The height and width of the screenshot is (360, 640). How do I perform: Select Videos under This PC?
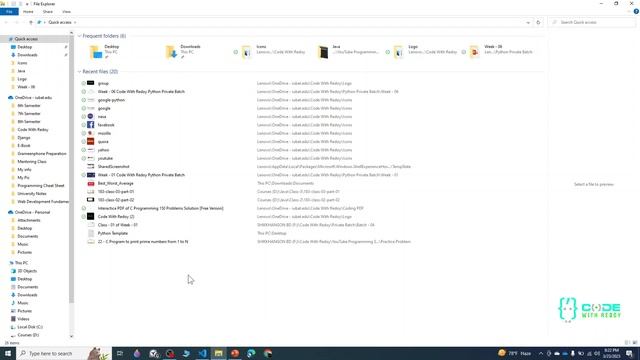(23, 319)
